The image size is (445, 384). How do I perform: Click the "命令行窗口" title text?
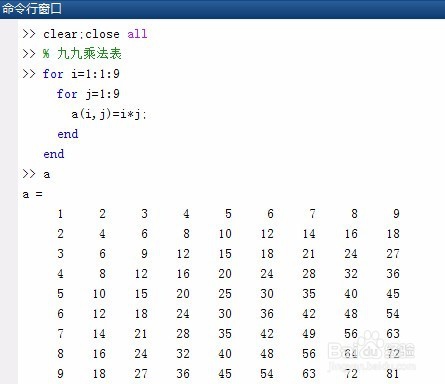[x=31, y=8]
